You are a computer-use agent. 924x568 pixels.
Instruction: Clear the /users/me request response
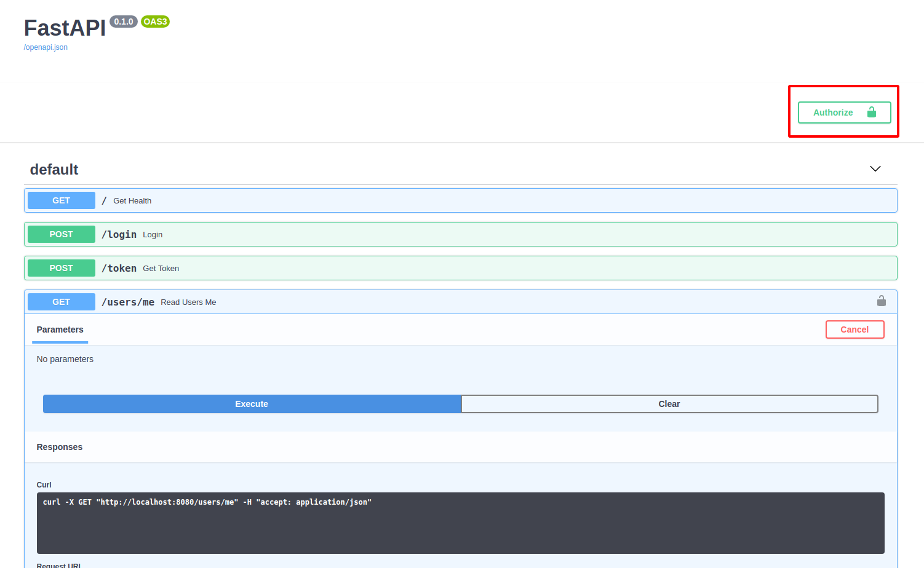(669, 404)
